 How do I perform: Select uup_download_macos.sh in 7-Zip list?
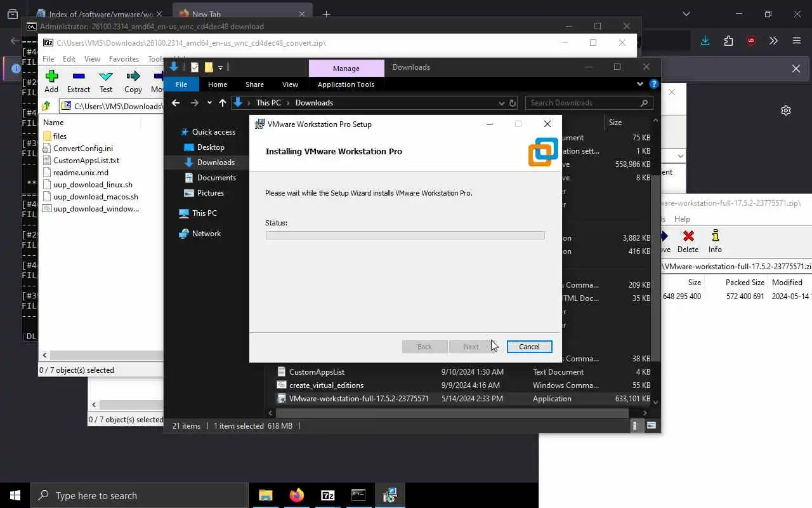(96, 197)
